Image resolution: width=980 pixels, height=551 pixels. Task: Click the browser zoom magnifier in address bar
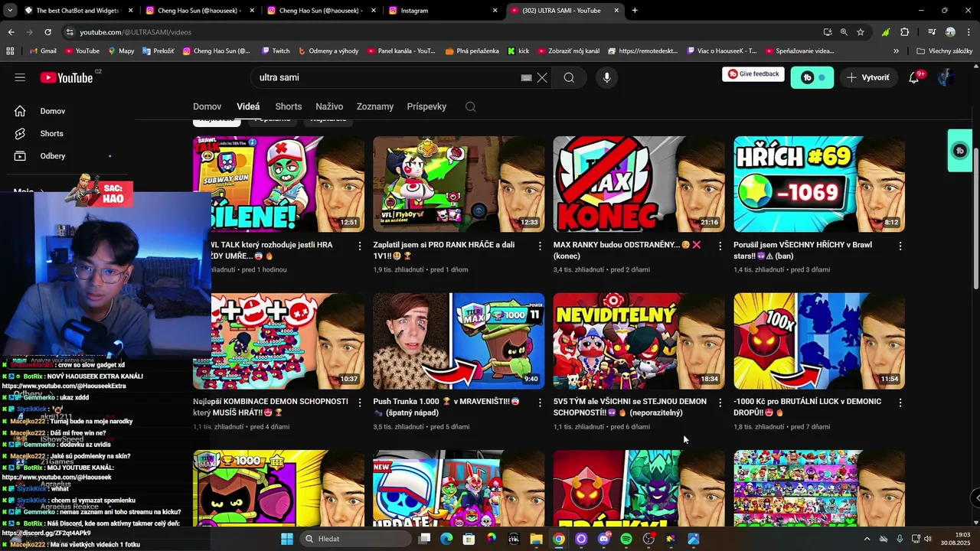click(844, 32)
